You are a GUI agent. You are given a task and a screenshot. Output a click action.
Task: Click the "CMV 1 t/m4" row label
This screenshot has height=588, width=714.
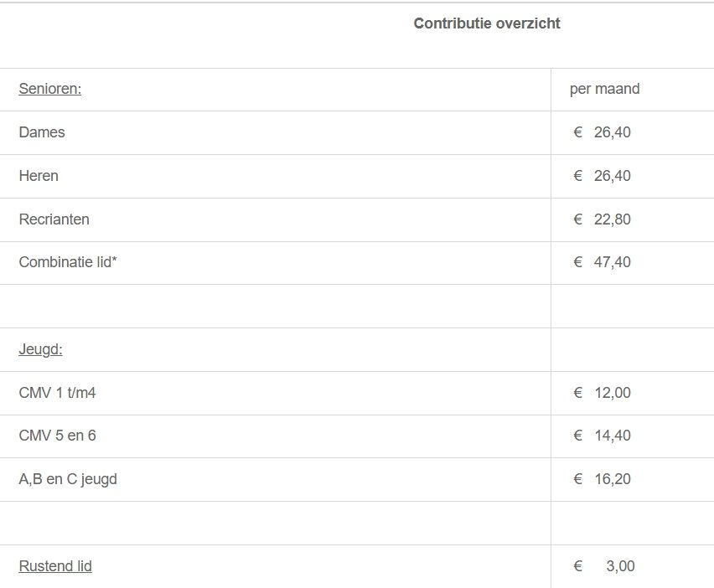coord(57,393)
